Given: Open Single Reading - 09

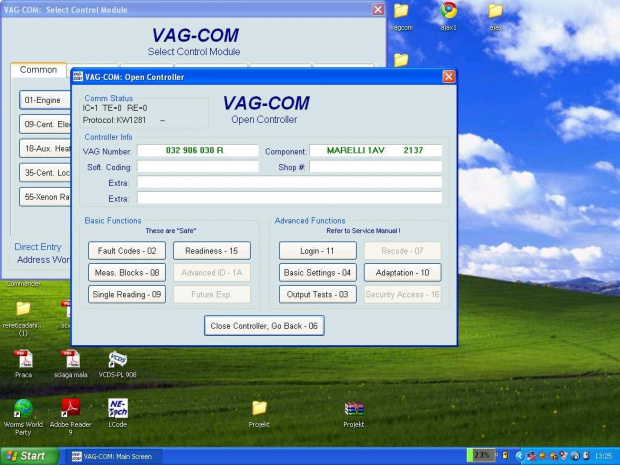Looking at the screenshot, I should [127, 295].
